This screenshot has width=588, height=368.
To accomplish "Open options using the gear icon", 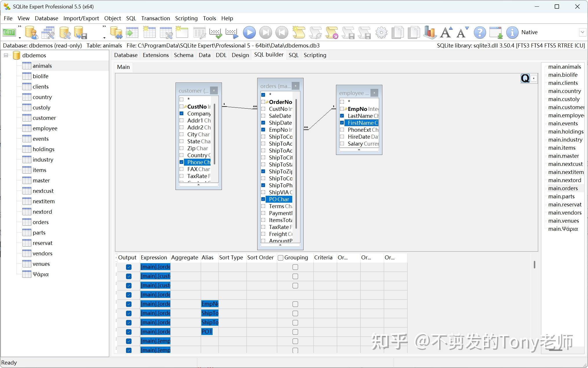I will [381, 32].
